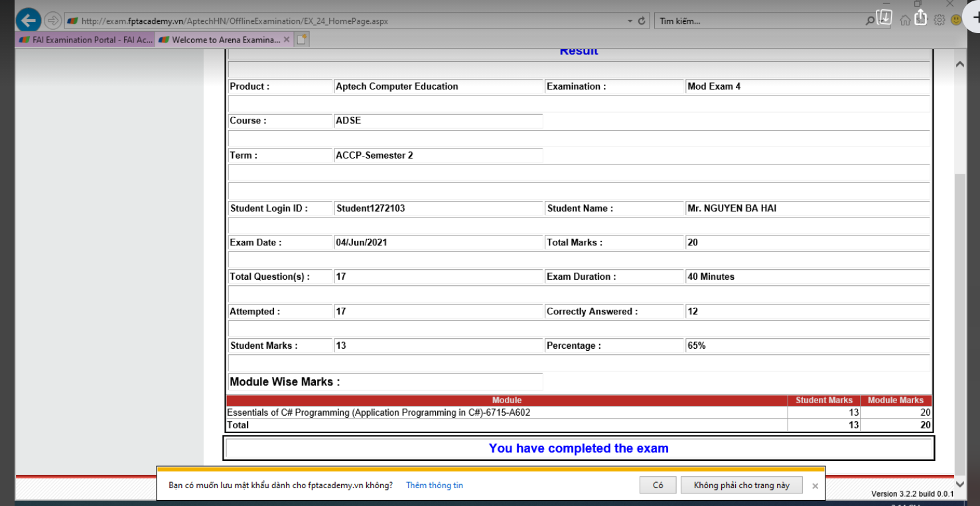The image size is (980, 506).
Task: Open a new browser tab
Action: [302, 40]
